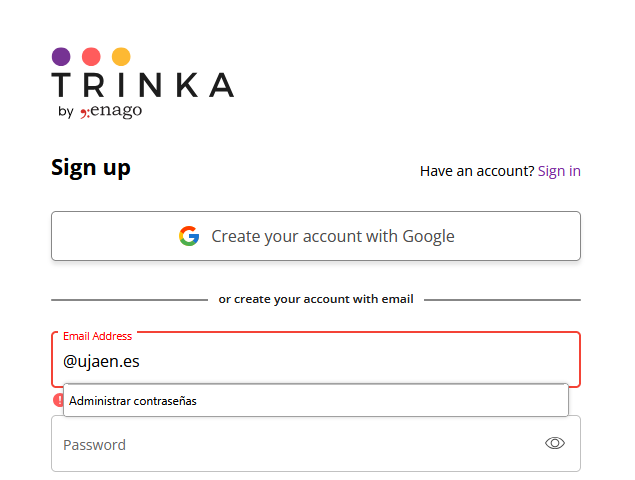Open the Sign in link

559,171
